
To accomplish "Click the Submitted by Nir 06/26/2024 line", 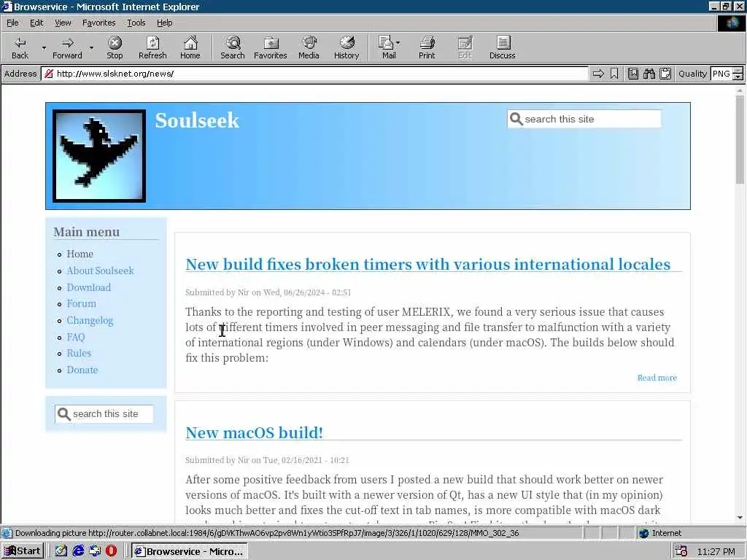I will [268, 292].
